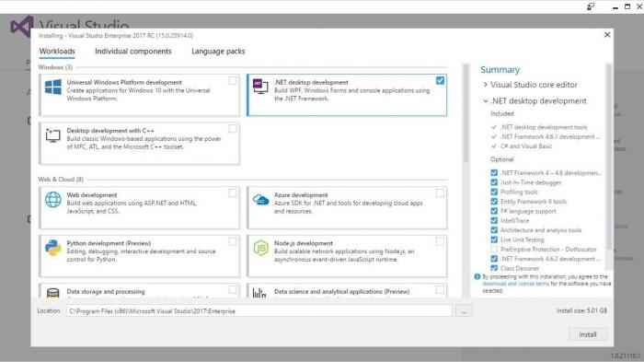Open the download and license terms link
The height and width of the screenshot is (362, 644).
click(x=515, y=284)
